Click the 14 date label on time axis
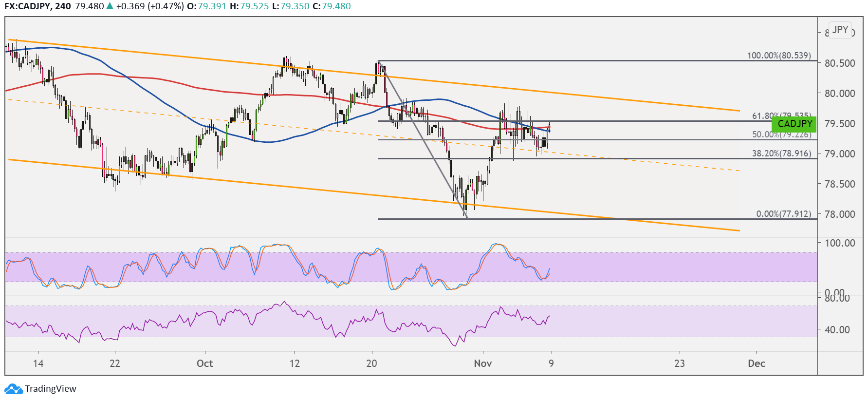 38,364
